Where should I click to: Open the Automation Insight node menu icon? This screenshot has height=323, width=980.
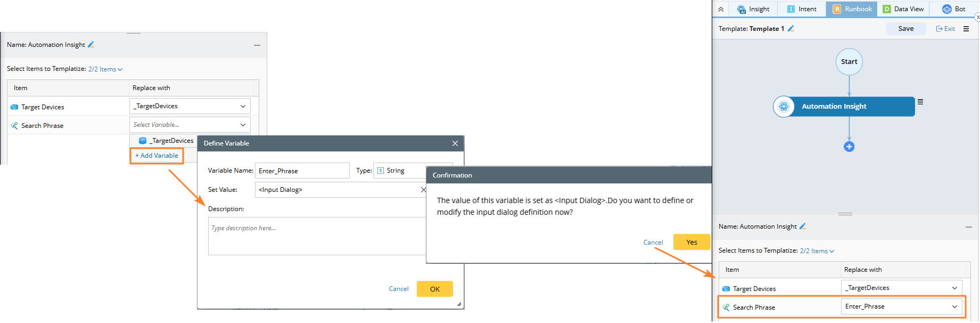pyautogui.click(x=920, y=102)
